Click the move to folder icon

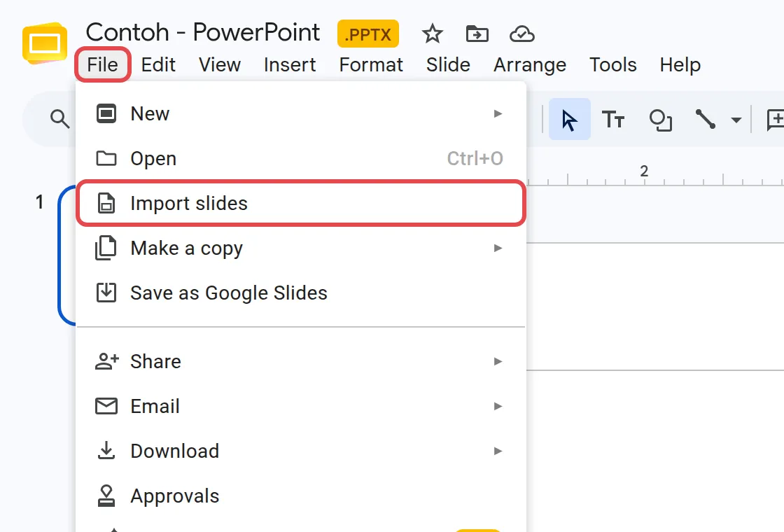click(x=477, y=34)
